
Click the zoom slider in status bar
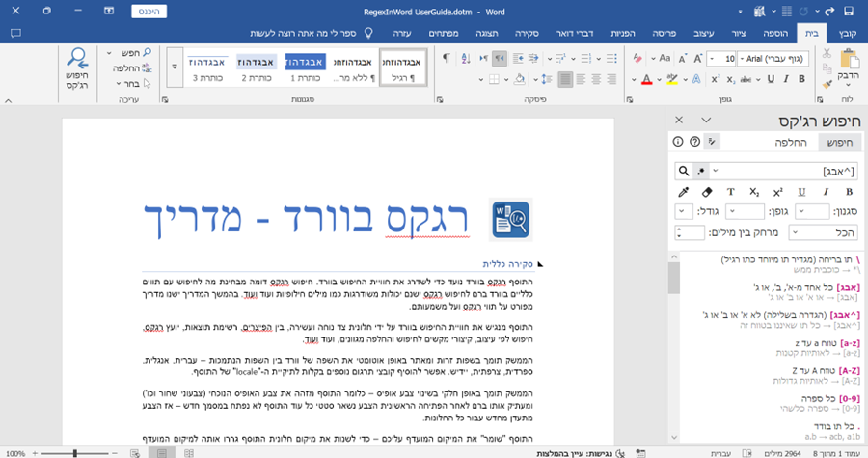(x=75, y=453)
